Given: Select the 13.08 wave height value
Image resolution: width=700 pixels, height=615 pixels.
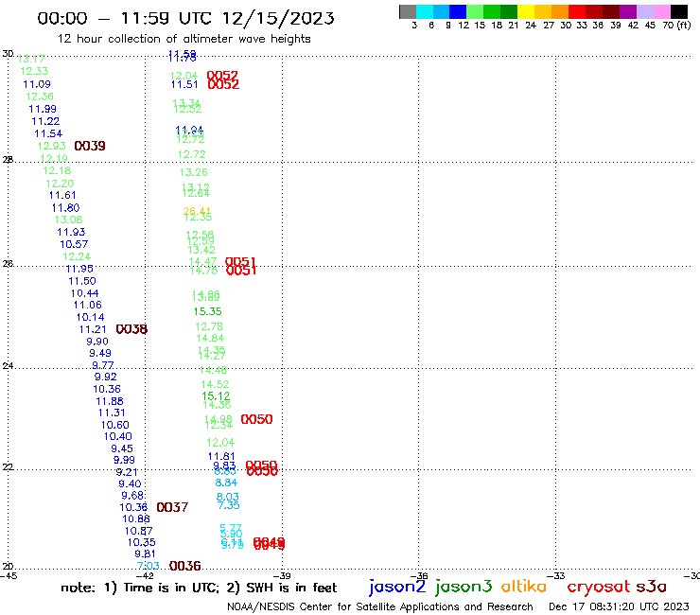Looking at the screenshot, I should tap(68, 220).
